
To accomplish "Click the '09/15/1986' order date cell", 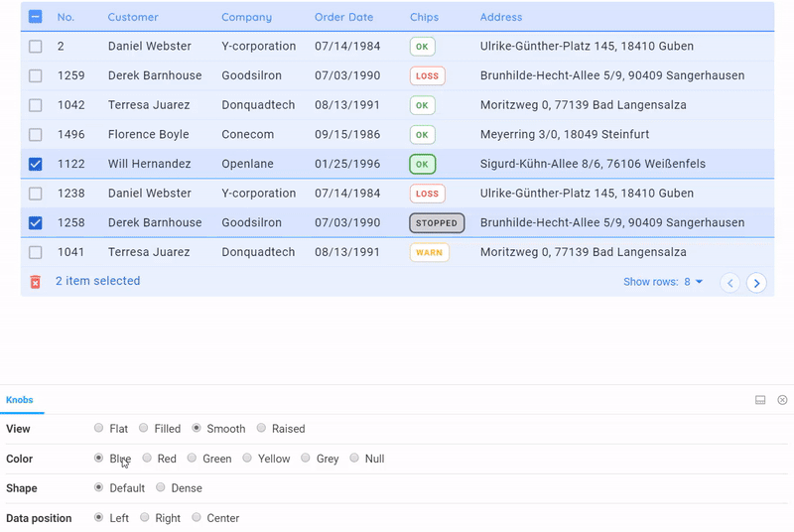I will point(347,135).
